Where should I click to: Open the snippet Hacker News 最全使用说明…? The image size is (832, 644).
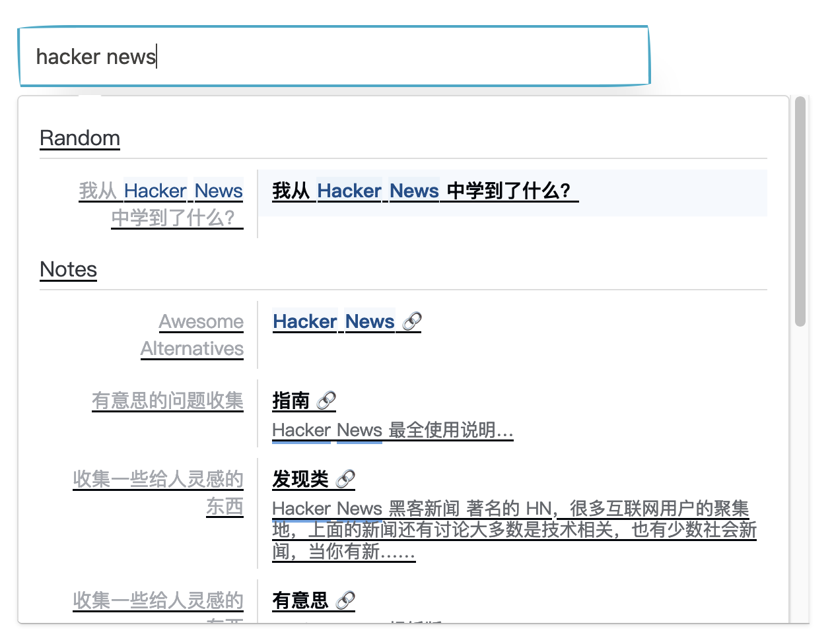[393, 430]
